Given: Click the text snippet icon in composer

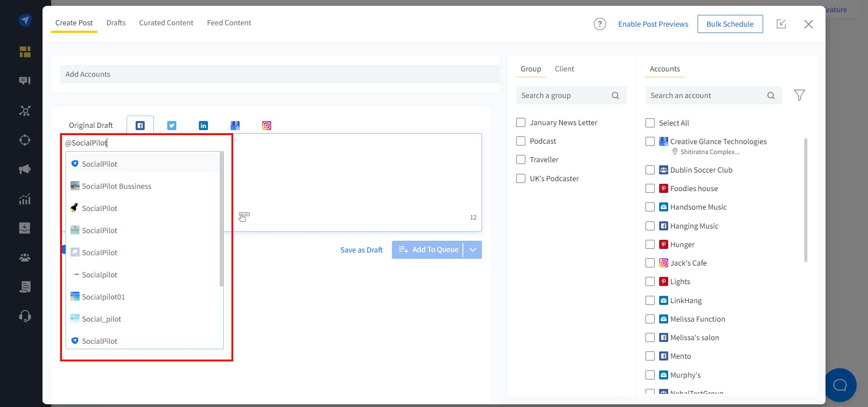Looking at the screenshot, I should 244,217.
